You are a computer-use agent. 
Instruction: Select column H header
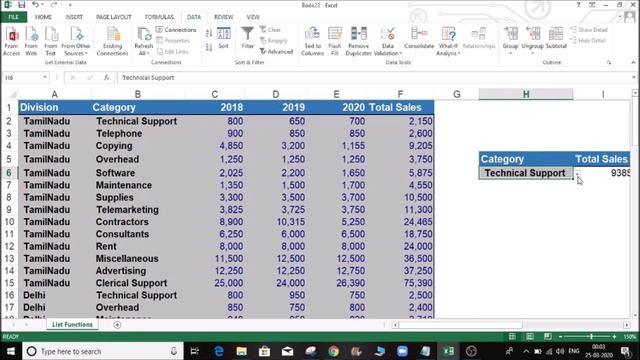click(526, 94)
